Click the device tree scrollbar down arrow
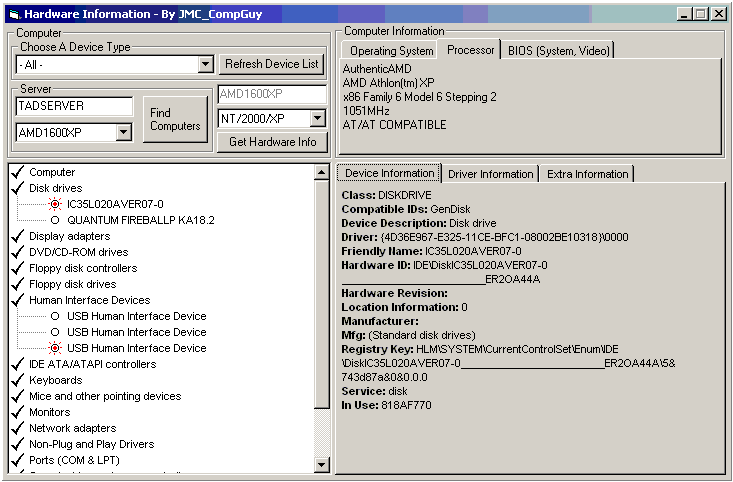 coord(321,464)
